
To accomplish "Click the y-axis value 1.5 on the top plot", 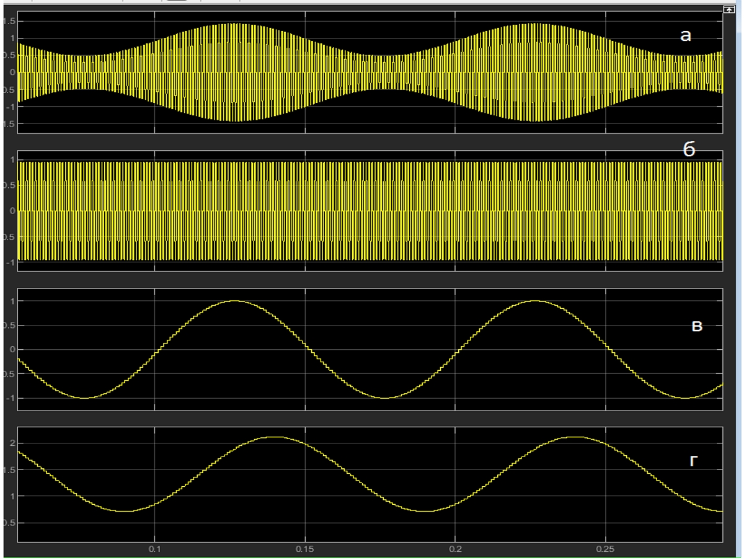I will pyautogui.click(x=9, y=21).
